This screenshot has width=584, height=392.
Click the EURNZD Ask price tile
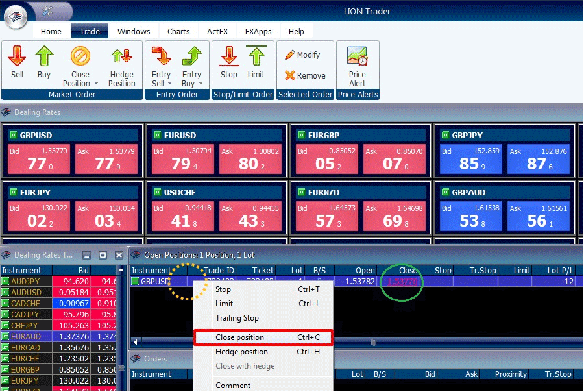point(395,216)
